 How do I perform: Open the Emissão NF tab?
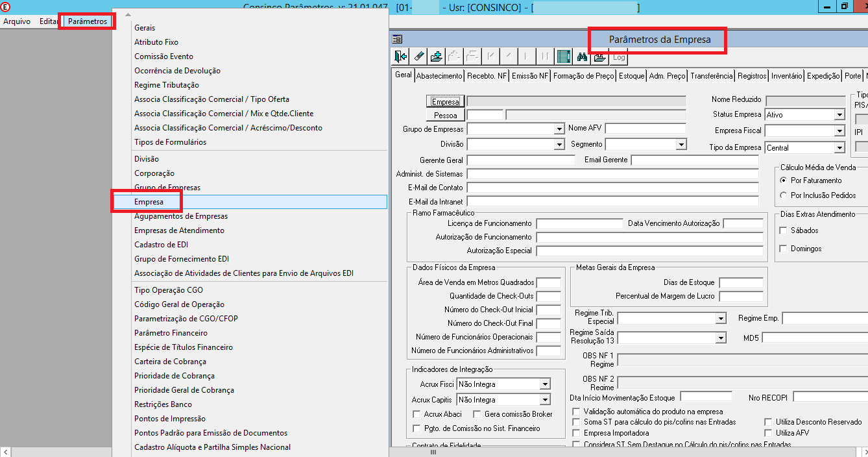[x=530, y=76]
